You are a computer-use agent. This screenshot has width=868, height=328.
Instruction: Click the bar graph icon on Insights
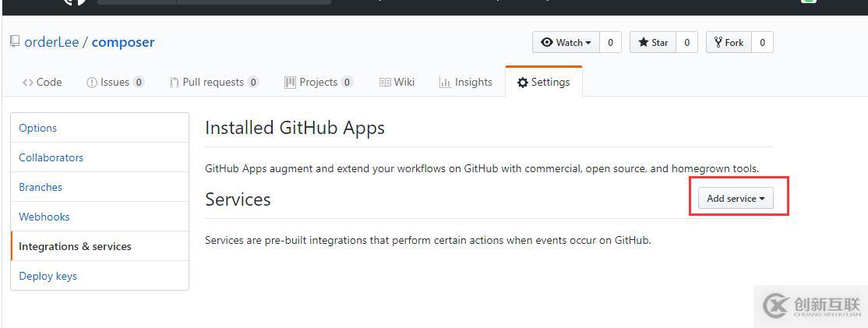point(445,83)
